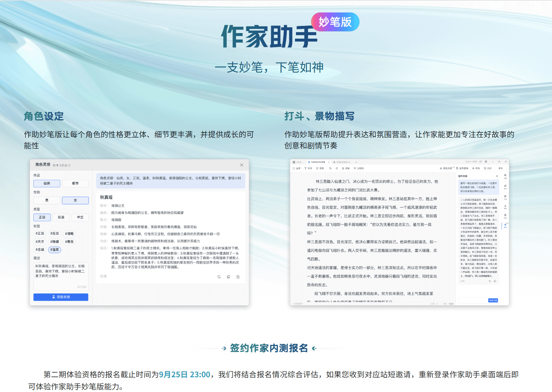Click the insert-to-document icon in 秋真瑶 card
The image size is (552, 392).
pos(238,277)
